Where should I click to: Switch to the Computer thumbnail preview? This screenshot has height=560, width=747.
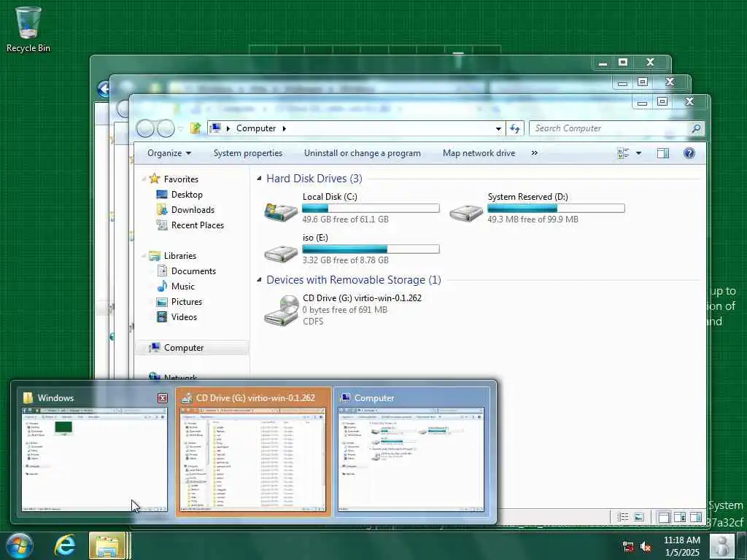[x=411, y=452]
